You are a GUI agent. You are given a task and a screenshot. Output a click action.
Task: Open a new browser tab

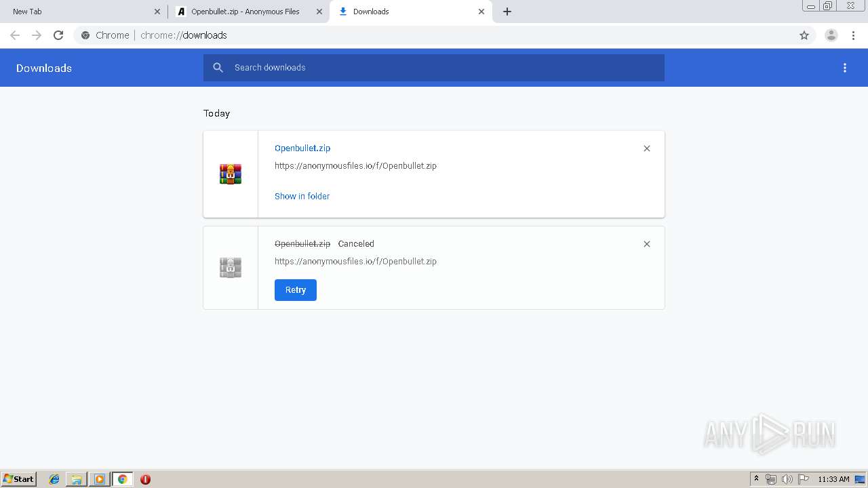[507, 12]
